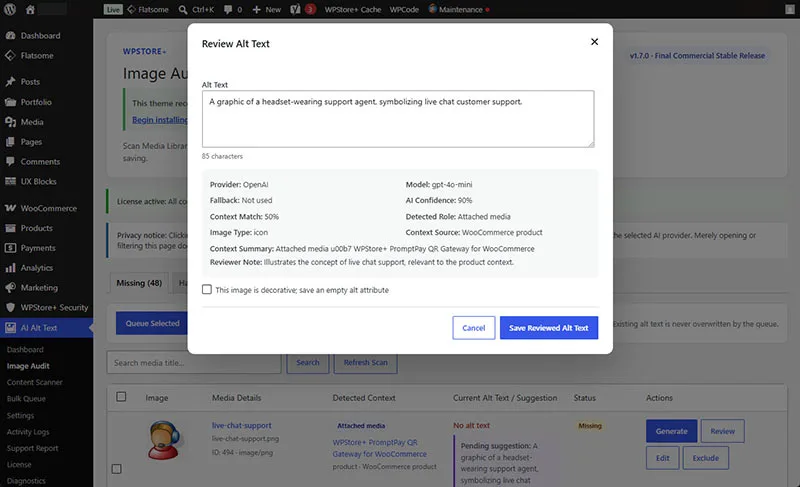Open AI Alt Text sidebar menu
Viewport: 800px width, 487px height.
[46, 328]
